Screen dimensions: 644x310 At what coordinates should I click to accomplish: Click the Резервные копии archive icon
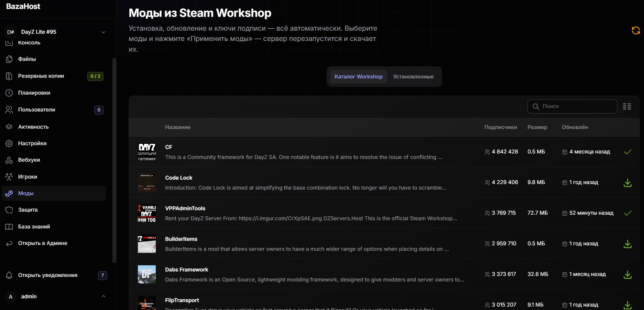tap(9, 76)
